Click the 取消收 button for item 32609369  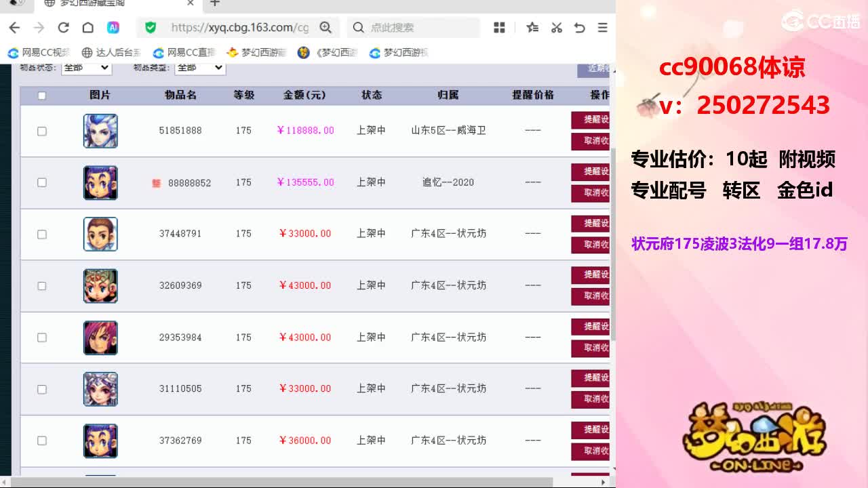pos(591,296)
